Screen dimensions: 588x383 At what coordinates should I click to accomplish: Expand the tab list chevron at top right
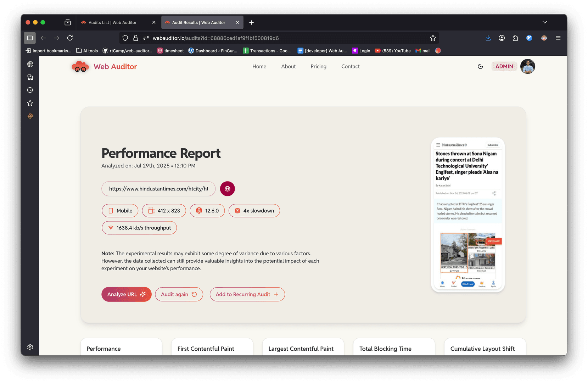point(545,22)
